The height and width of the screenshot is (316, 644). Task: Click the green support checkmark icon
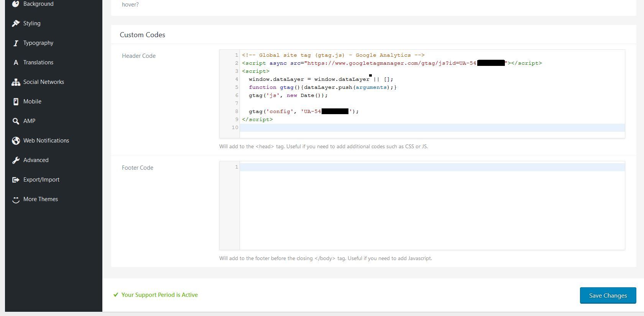point(116,295)
